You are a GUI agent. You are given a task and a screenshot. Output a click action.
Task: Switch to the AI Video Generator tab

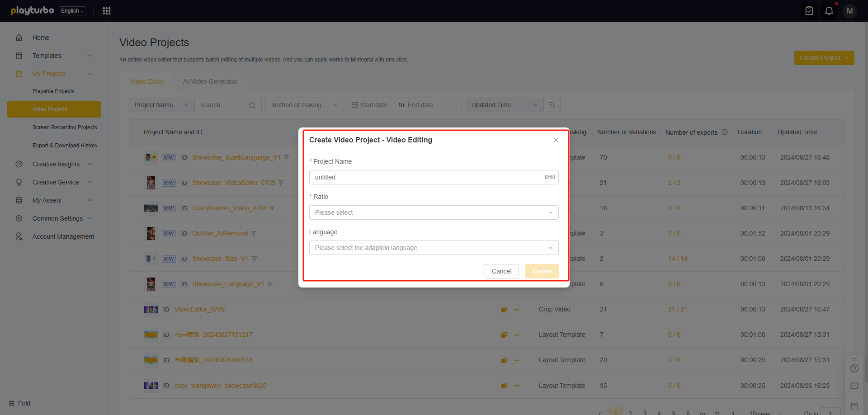210,81
